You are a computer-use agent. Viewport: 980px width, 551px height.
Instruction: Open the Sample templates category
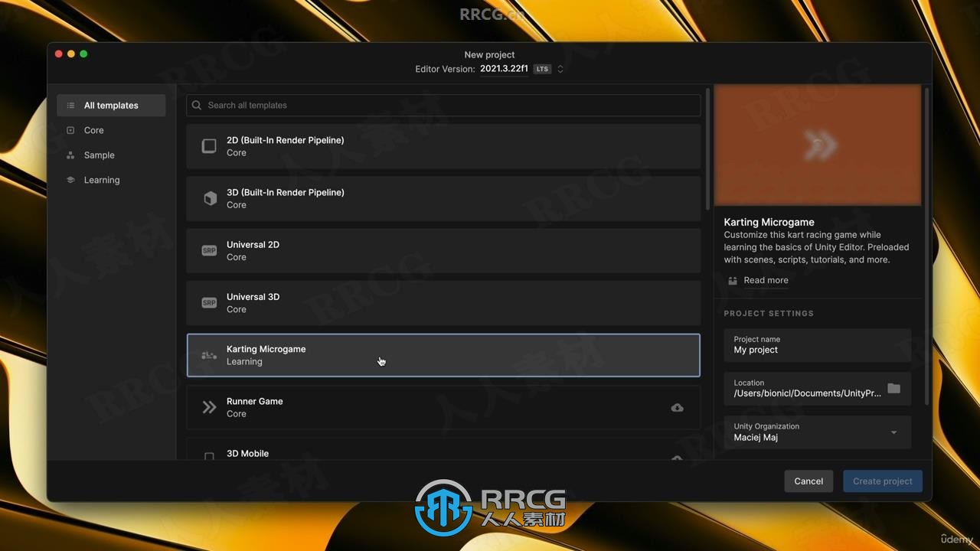click(x=99, y=155)
